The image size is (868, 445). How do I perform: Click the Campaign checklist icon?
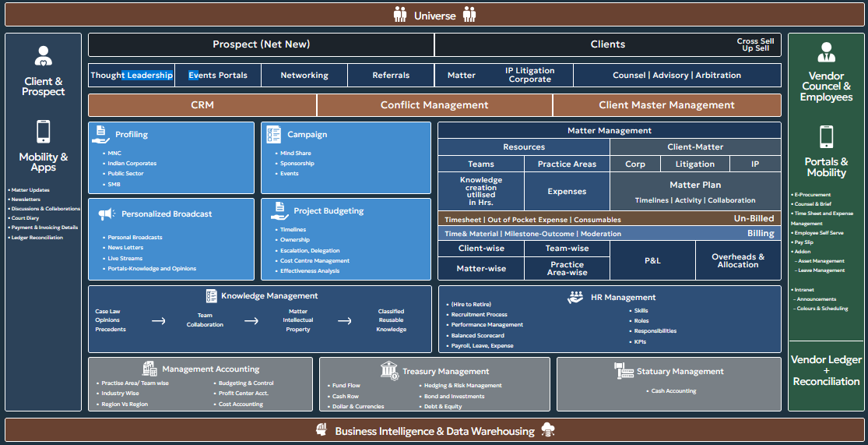pyautogui.click(x=273, y=134)
